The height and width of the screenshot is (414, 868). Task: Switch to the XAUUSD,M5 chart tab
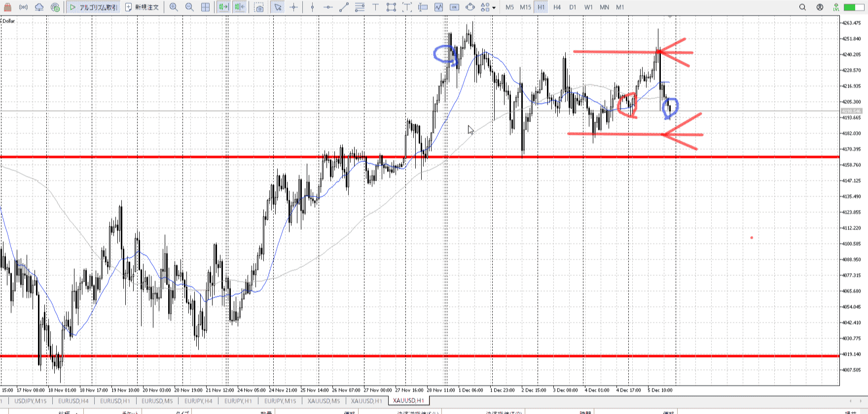tap(324, 401)
